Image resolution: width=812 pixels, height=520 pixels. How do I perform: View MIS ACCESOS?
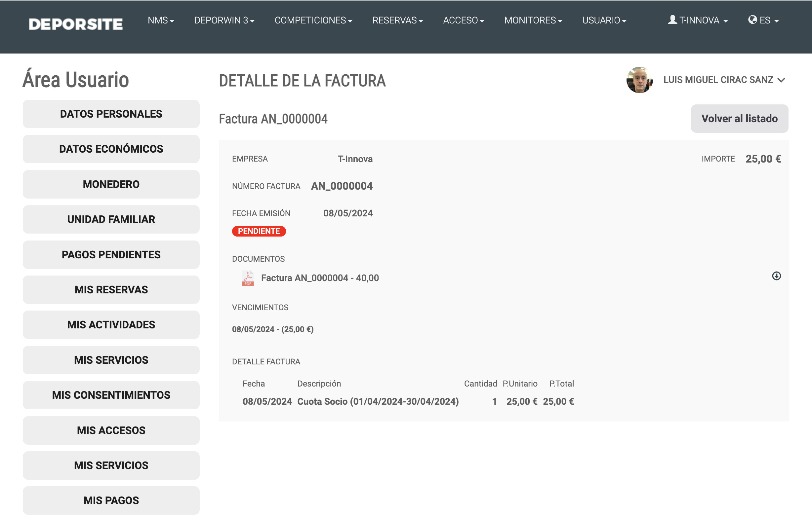(111, 430)
